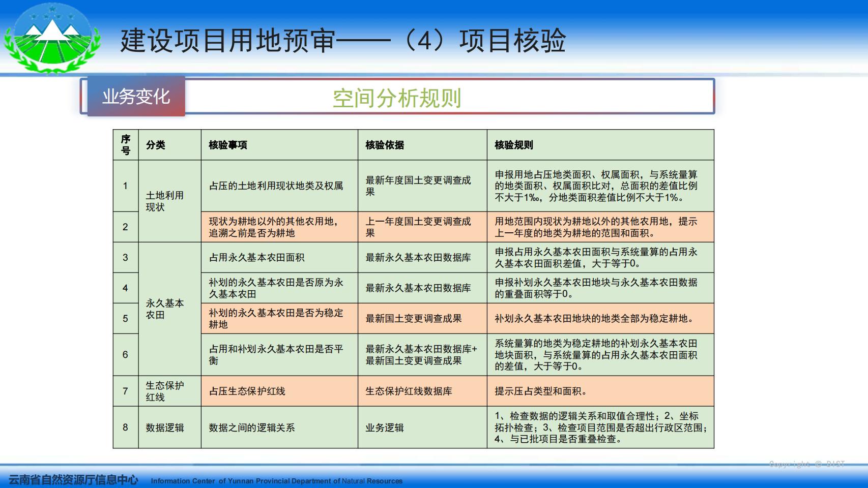Select the 核验依据 column header
The image size is (868, 488).
point(422,145)
